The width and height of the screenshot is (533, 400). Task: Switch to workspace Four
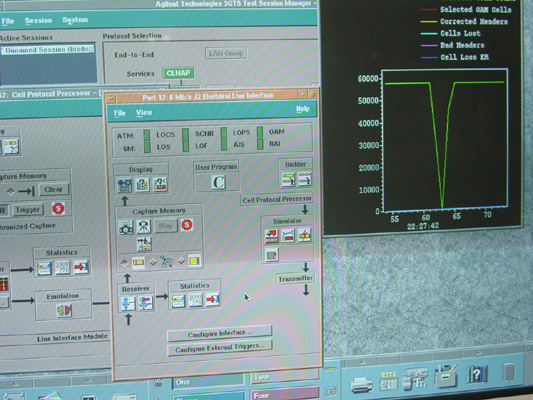285,395
